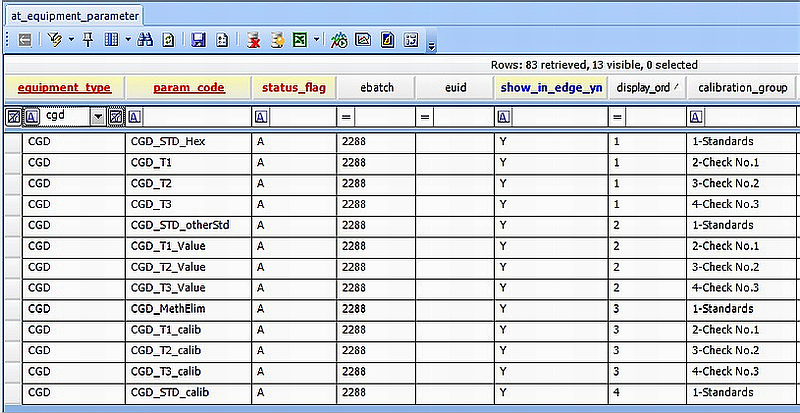Click the pin icon in toolbar

click(88, 40)
